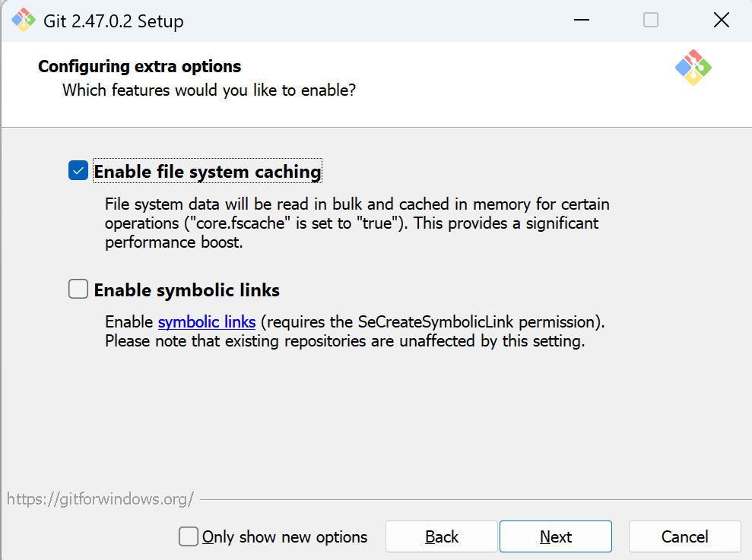
Task: Abort the installation with Cancel
Action: (684, 536)
